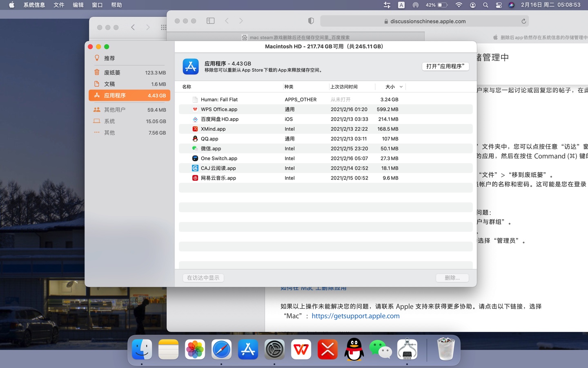This screenshot has height=368, width=588.
Task: Click the 上次访问时间 column header
Action: [344, 87]
